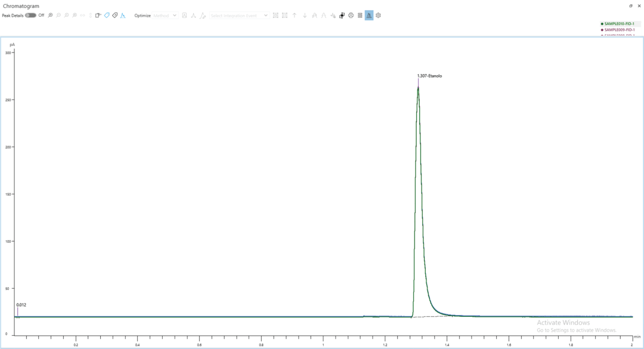Click the vertical scale arrows icon

pos(91,15)
